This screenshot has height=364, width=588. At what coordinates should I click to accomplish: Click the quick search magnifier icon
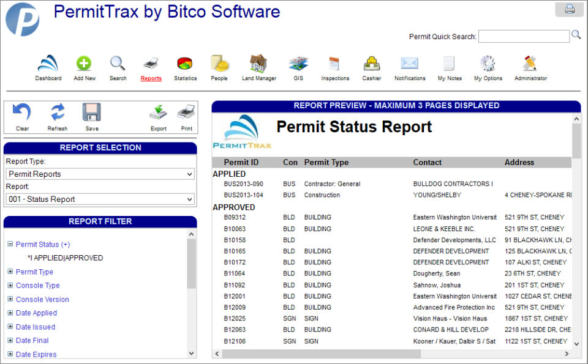coord(576,35)
